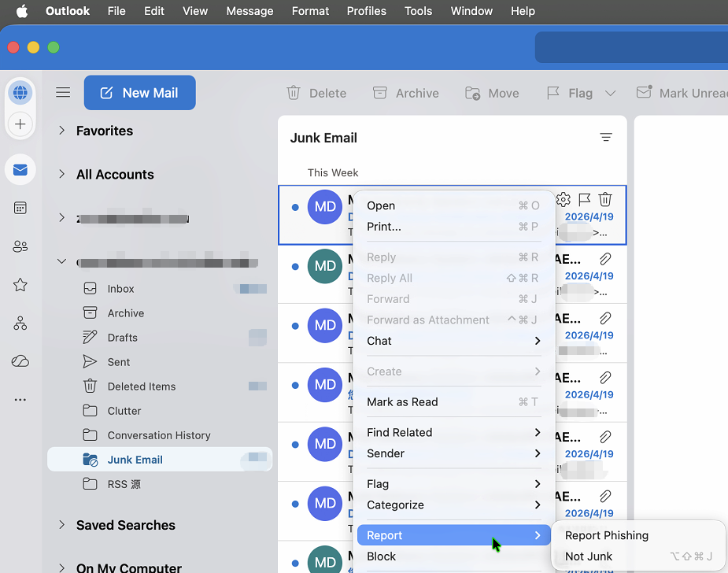Open the Format menu in menu bar
The width and height of the screenshot is (728, 573).
tap(310, 11)
